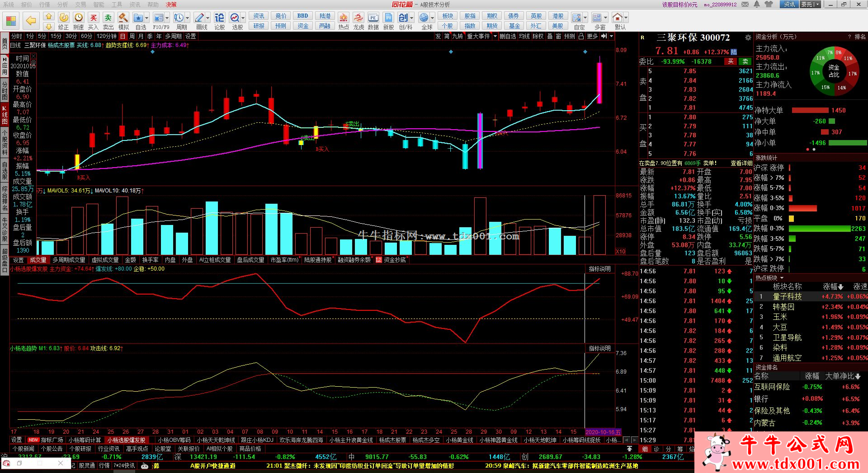Viewport: 868px width, 473px height.
Task: Open the 修正 correction tool
Action: pos(64,21)
